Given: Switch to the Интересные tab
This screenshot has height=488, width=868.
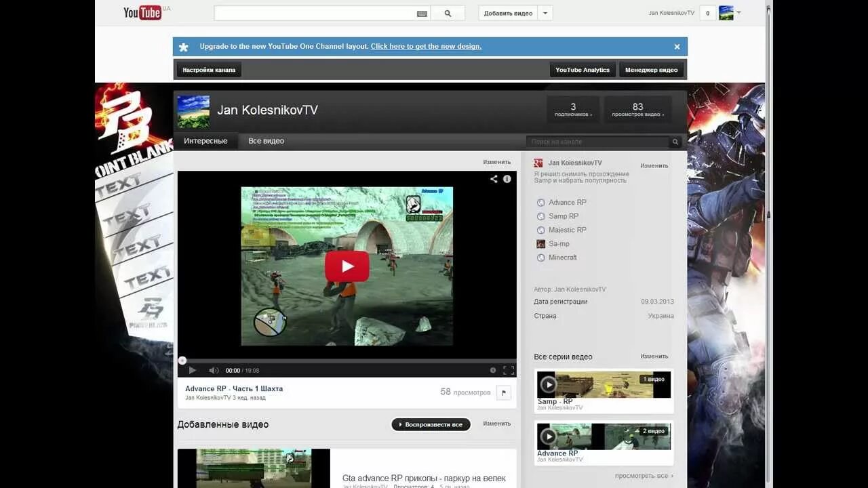Looking at the screenshot, I should coord(205,141).
